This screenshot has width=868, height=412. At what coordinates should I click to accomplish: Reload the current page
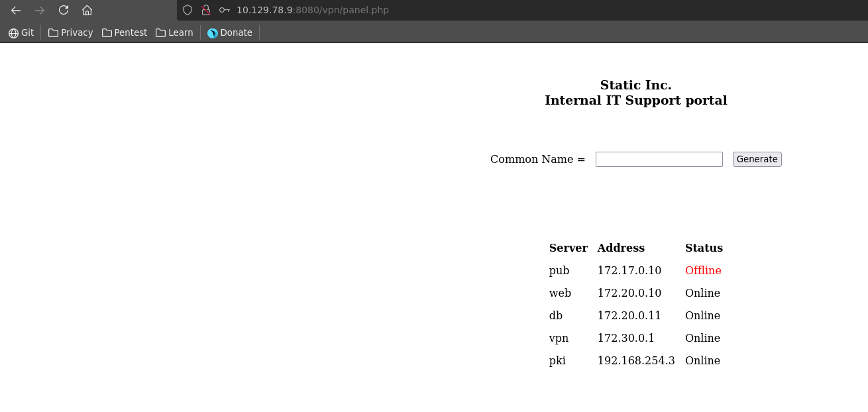coord(64,10)
